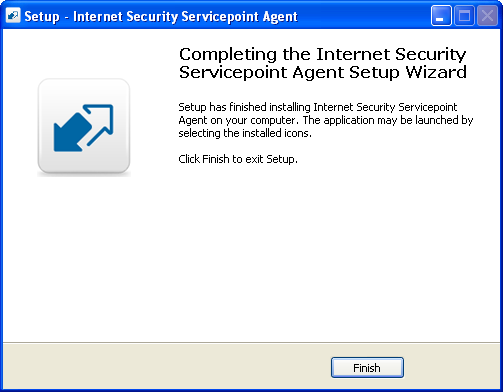The width and height of the screenshot is (503, 392).
Task: Click the beige footer panel left of Finish
Action: coord(167,366)
